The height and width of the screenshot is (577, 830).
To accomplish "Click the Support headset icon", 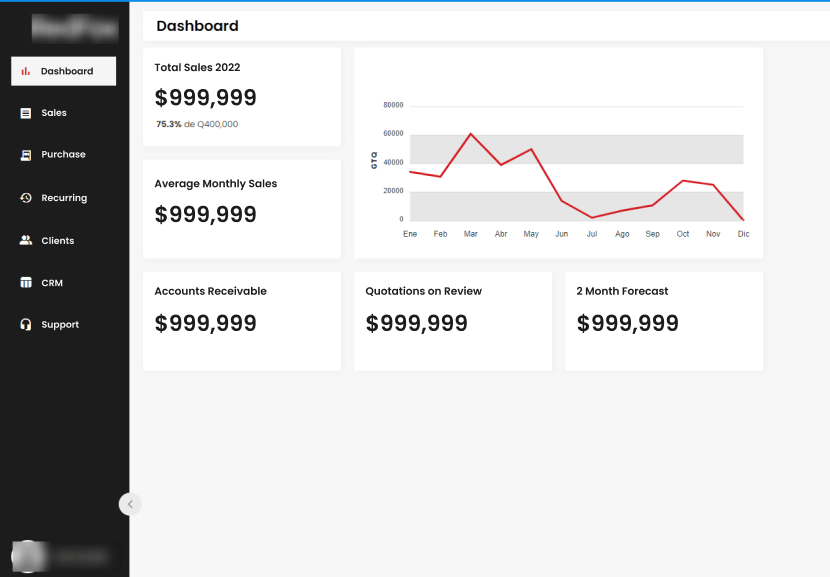I will click(x=25, y=324).
